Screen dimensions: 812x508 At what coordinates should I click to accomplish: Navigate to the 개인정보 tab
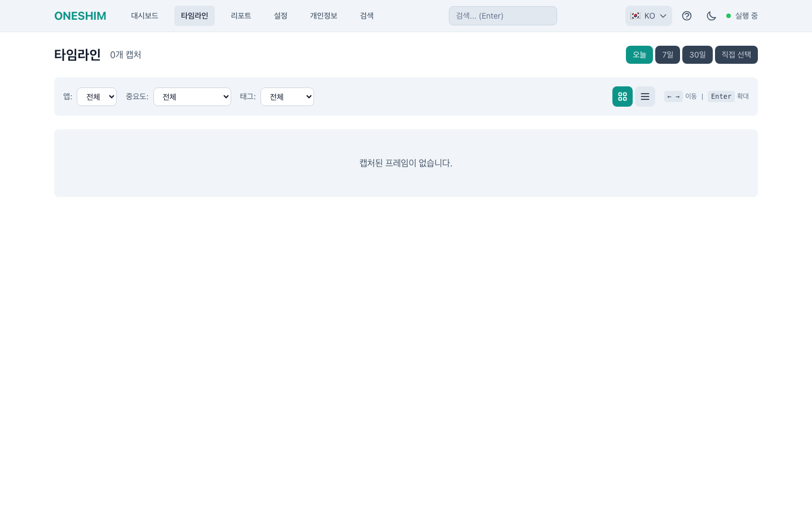click(x=323, y=16)
